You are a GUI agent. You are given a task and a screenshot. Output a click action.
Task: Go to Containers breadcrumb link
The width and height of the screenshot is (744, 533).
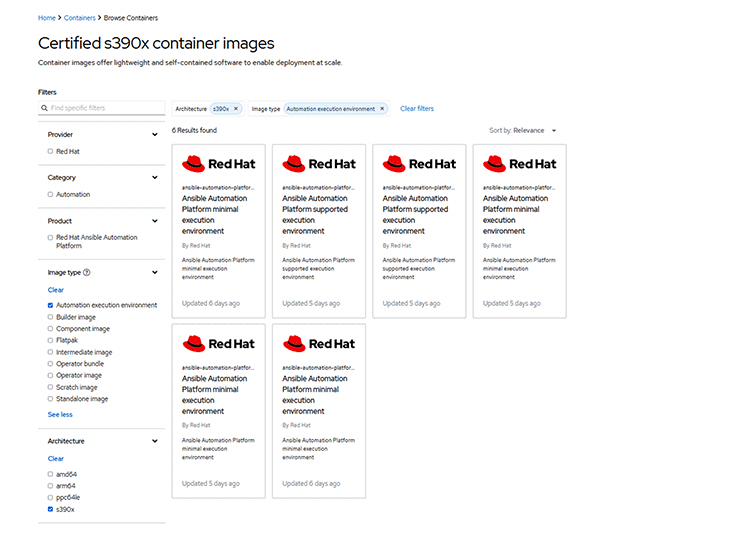click(x=80, y=18)
